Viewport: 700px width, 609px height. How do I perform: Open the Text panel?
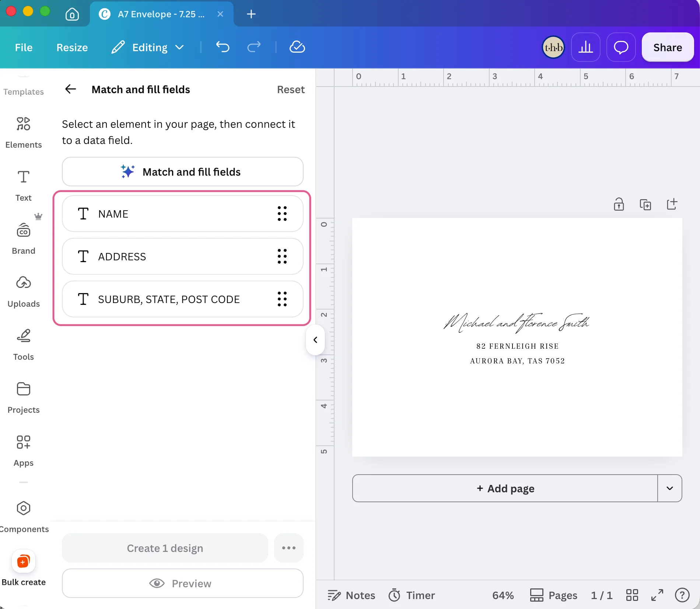[24, 186]
